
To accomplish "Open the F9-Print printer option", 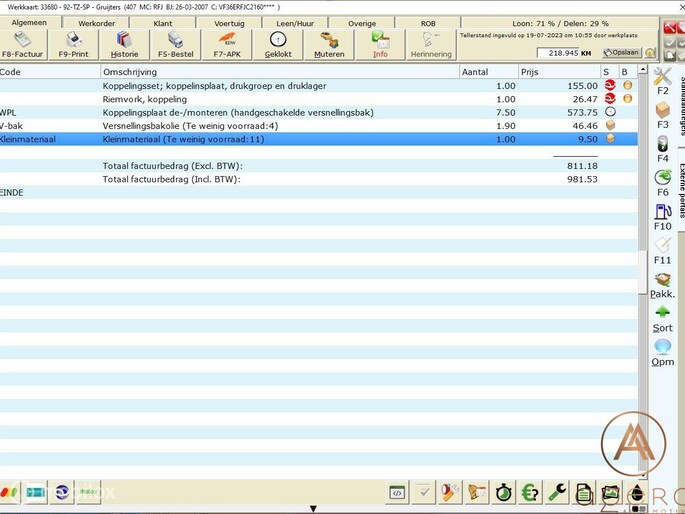I will [73, 45].
